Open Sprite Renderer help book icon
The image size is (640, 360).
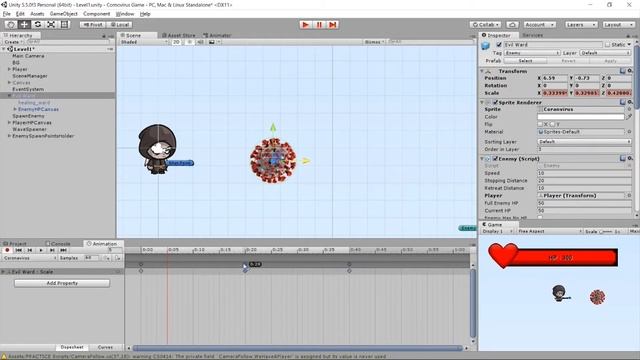(x=622, y=102)
